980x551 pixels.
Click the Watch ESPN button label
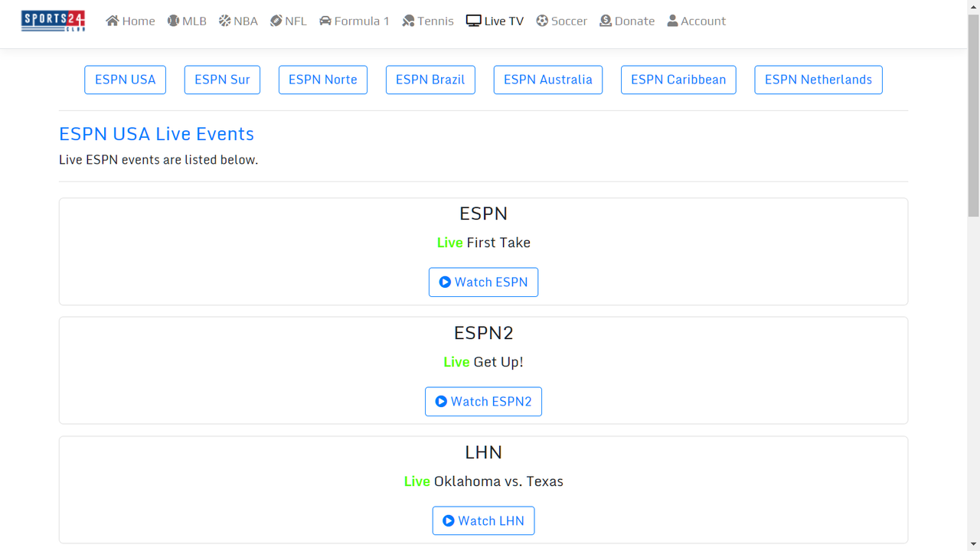point(492,282)
